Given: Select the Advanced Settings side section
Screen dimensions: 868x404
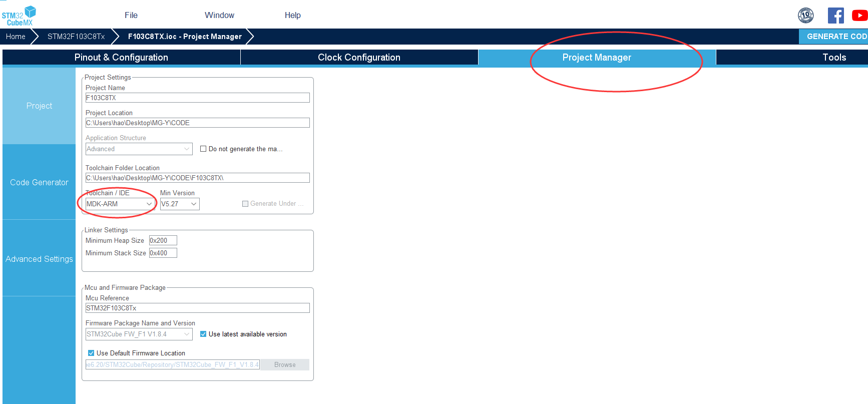Looking at the screenshot, I should coord(39,259).
